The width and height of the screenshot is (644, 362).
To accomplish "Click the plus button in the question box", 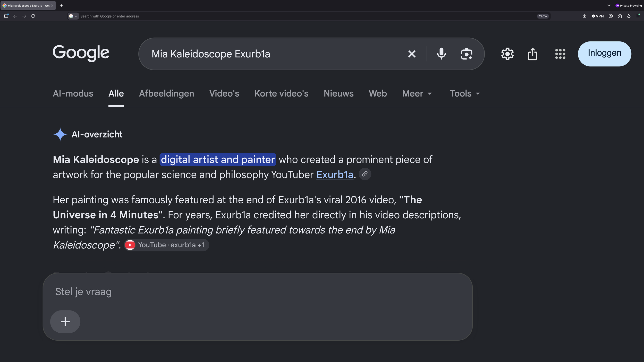I will coord(65,321).
